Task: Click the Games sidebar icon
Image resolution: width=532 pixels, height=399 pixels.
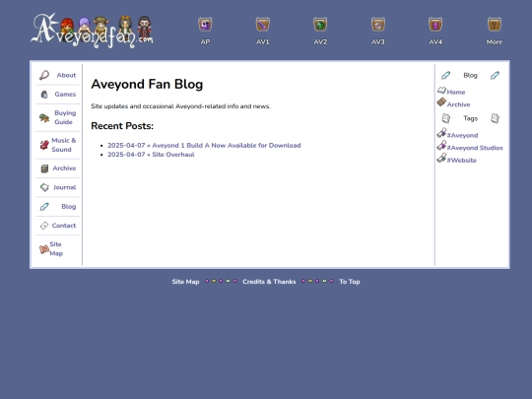Action: pos(44,95)
